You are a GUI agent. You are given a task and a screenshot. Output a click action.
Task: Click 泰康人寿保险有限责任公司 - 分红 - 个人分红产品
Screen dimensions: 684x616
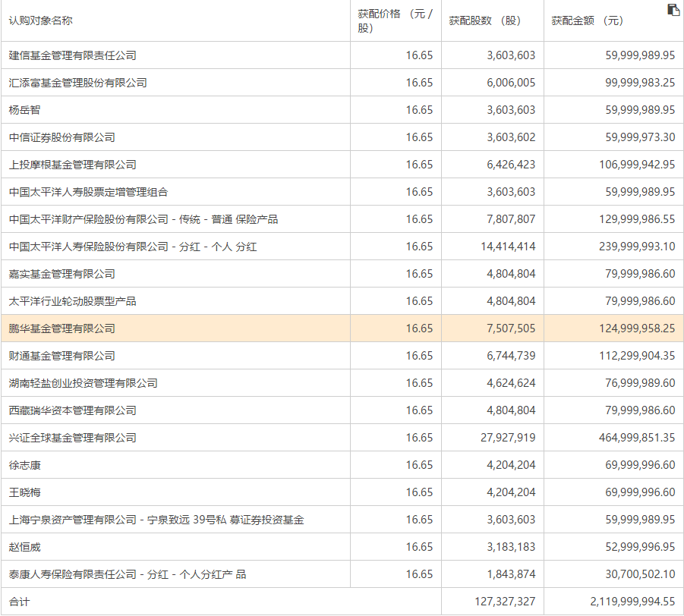click(128, 574)
